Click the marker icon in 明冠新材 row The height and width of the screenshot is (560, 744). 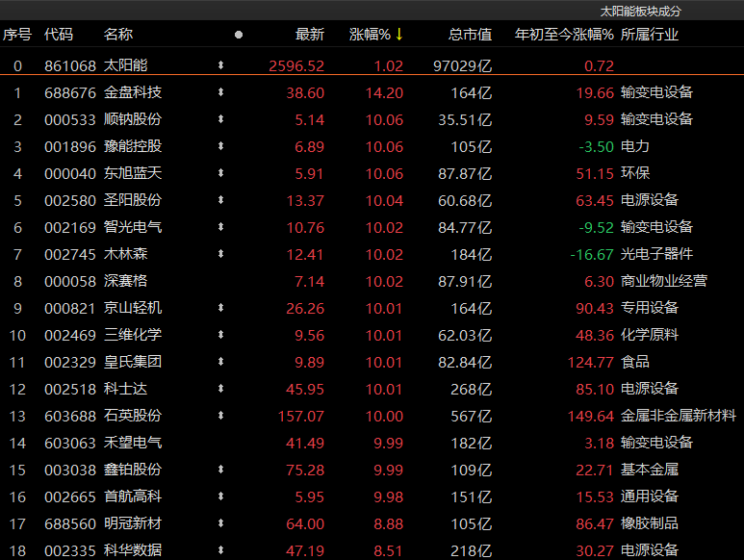[220, 524]
